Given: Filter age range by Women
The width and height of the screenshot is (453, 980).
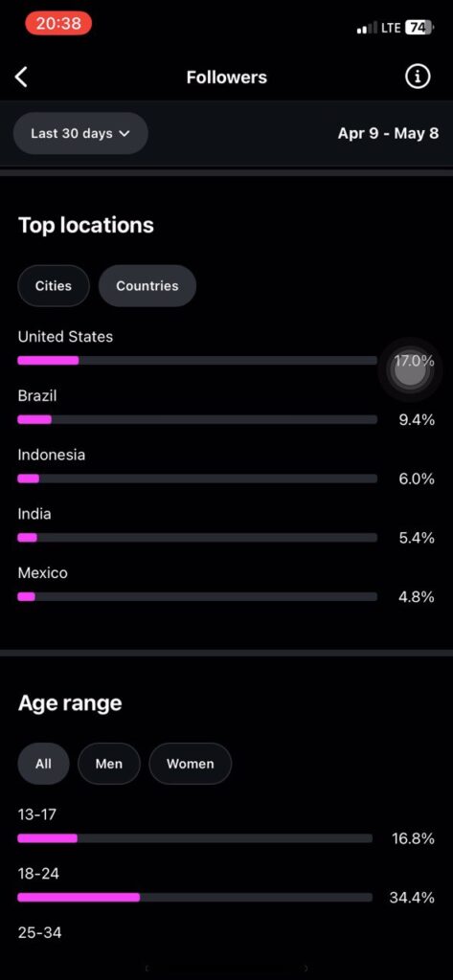Looking at the screenshot, I should [191, 763].
